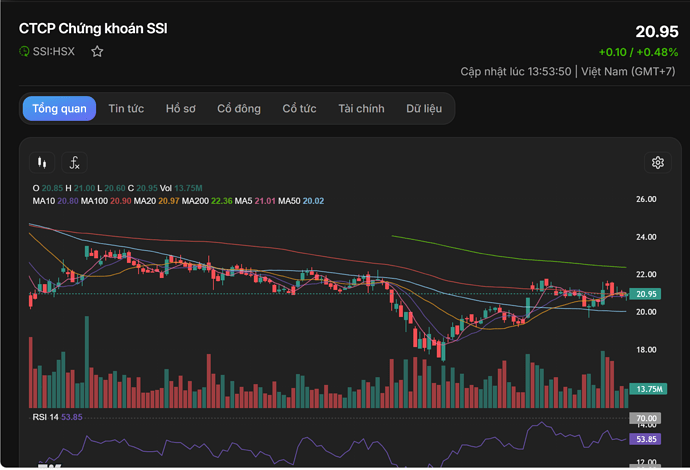Click the C 20.95 close value
This screenshot has width=690, height=470.
click(143, 188)
